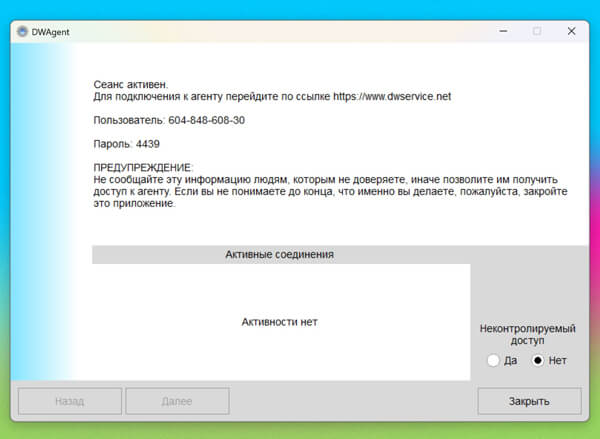Click the DWAgent app icon in title bar
Image resolution: width=600 pixels, height=439 pixels.
point(22,31)
